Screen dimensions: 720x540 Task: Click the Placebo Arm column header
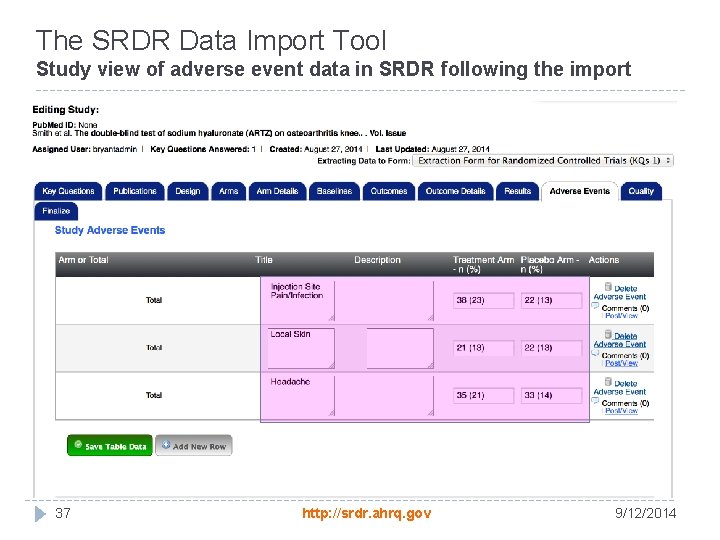coord(550,264)
